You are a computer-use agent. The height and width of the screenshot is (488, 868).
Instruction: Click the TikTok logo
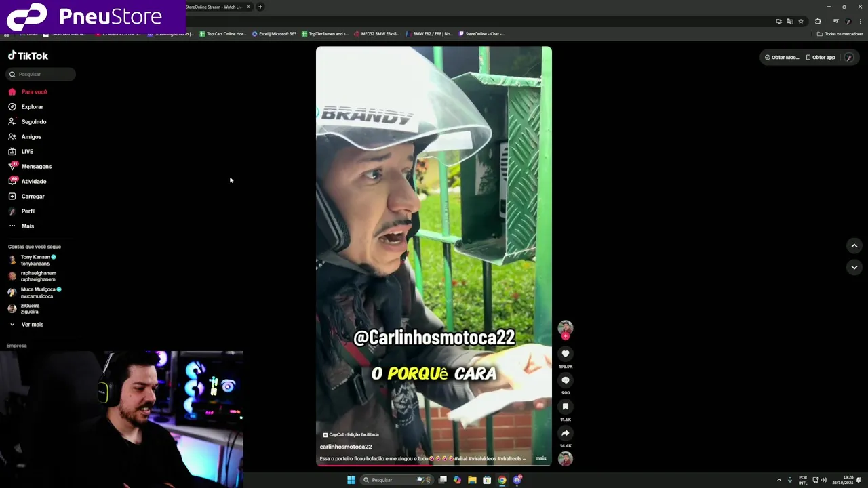click(28, 56)
